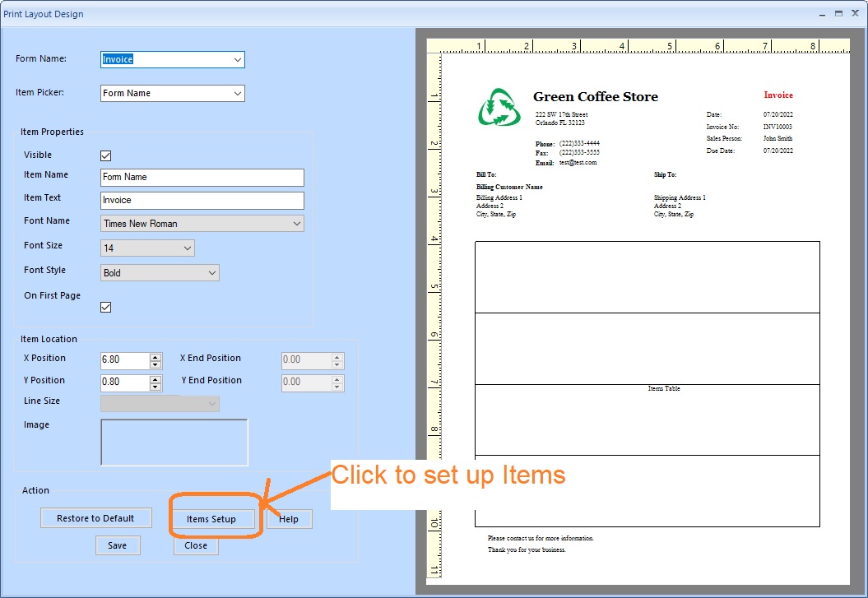
Task: Open the Font Style dropdown
Action: pyautogui.click(x=211, y=272)
